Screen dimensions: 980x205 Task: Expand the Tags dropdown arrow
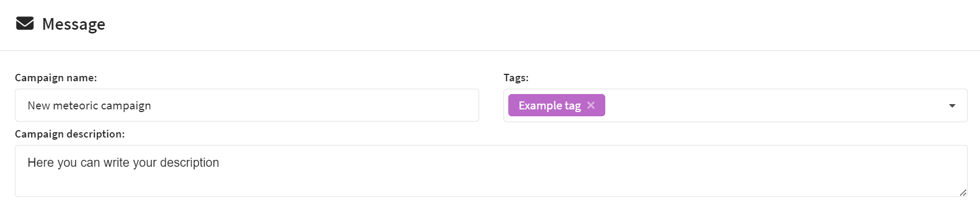point(952,106)
